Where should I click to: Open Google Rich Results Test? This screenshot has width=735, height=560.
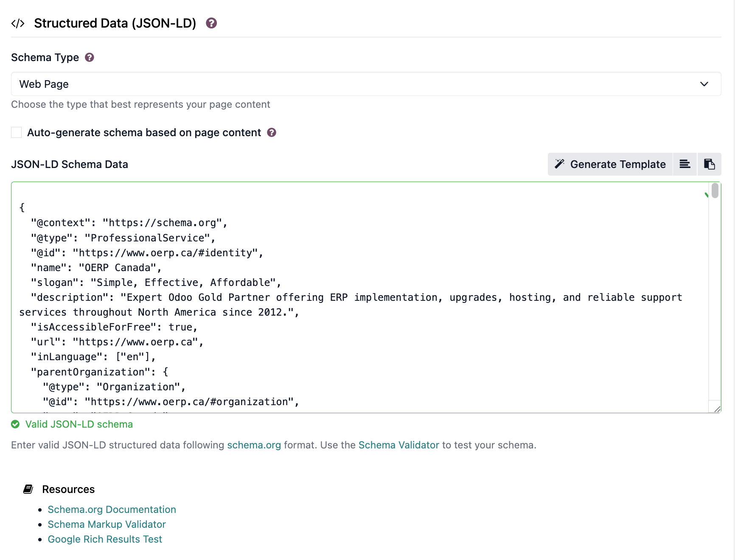coord(105,539)
